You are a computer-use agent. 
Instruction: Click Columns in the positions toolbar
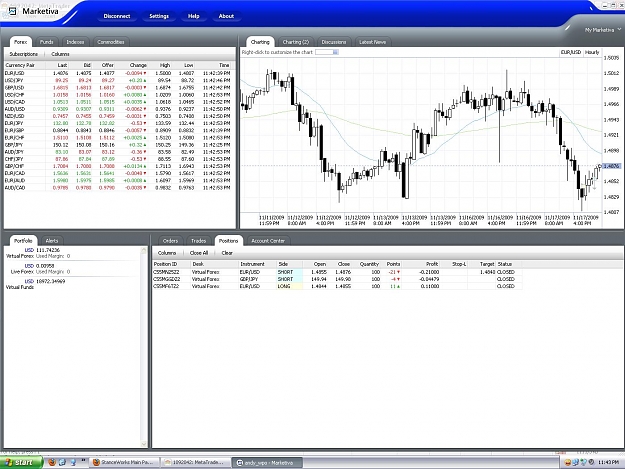(167, 253)
